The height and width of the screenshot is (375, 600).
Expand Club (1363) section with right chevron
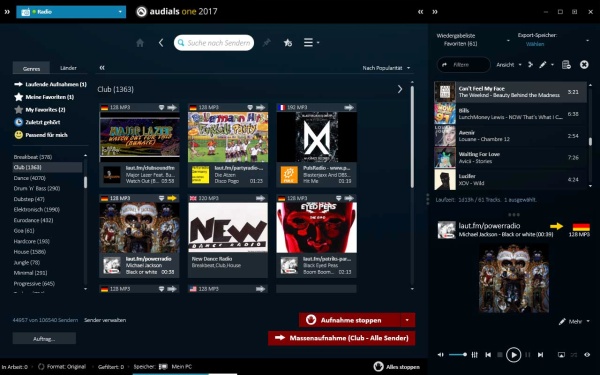[x=400, y=89]
